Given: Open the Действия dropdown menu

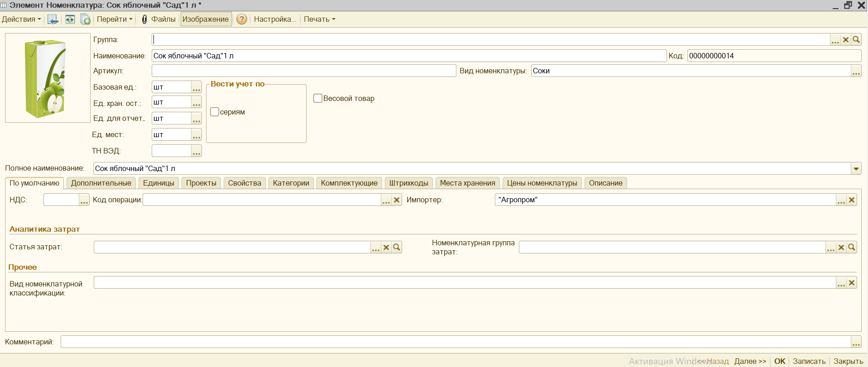Looking at the screenshot, I should pos(21,19).
